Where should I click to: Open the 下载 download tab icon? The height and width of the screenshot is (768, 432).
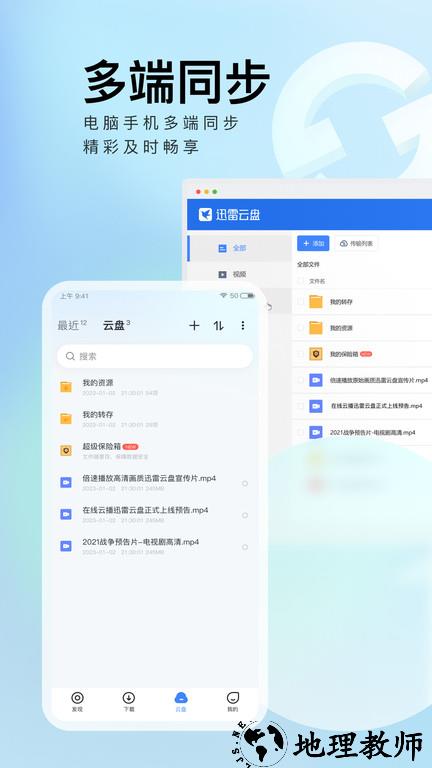coord(129,698)
